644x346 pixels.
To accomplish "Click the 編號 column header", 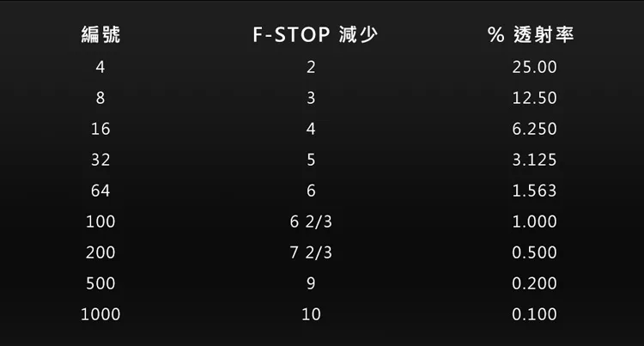I will (x=100, y=36).
